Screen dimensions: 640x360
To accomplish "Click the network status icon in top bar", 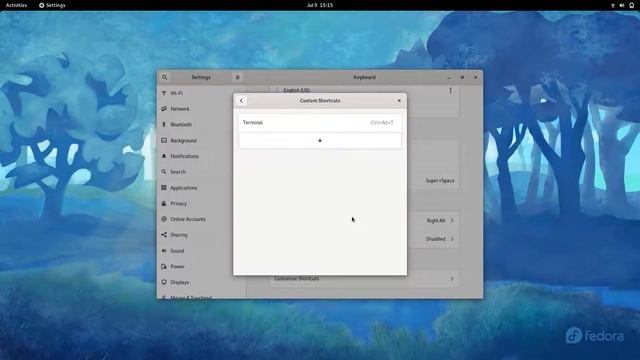I will (613, 5).
